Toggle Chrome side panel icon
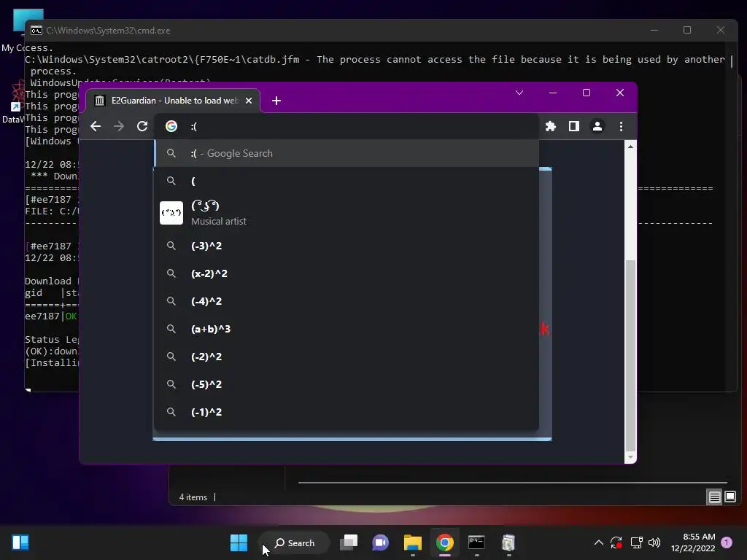747x560 pixels. (574, 126)
